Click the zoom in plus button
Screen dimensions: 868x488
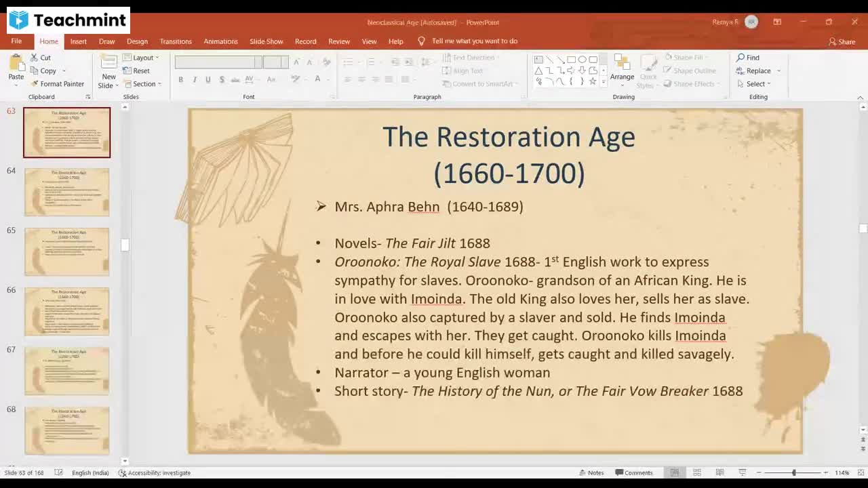click(x=825, y=472)
